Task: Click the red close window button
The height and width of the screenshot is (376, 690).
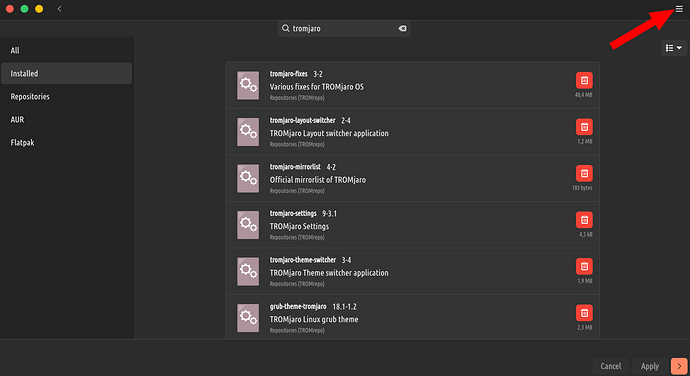Action: coord(10,9)
